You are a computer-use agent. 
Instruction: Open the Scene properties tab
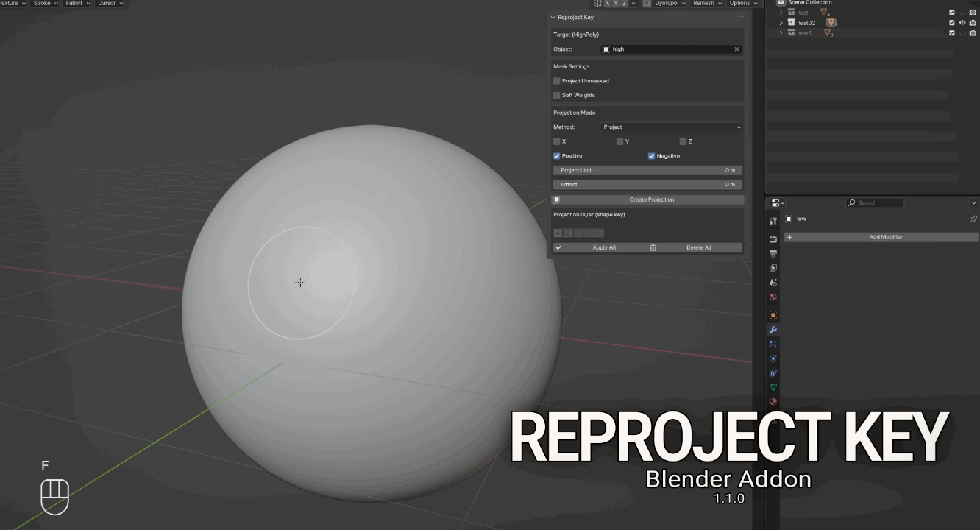773,283
